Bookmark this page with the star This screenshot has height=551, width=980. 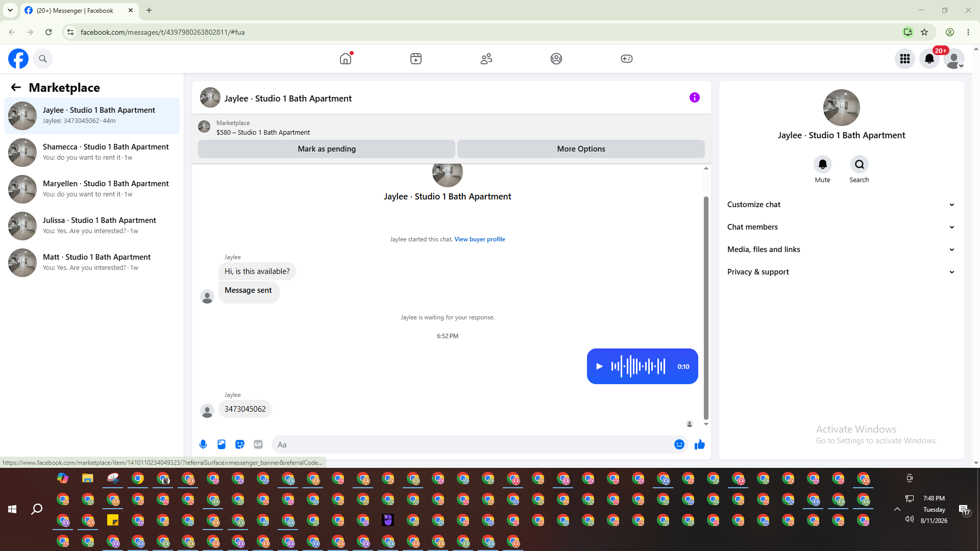tap(924, 32)
